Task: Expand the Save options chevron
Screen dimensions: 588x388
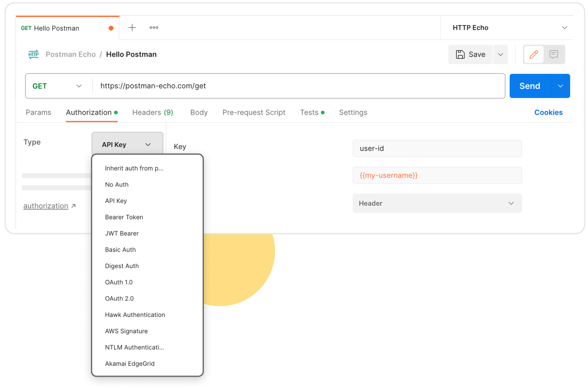Action: [500, 54]
